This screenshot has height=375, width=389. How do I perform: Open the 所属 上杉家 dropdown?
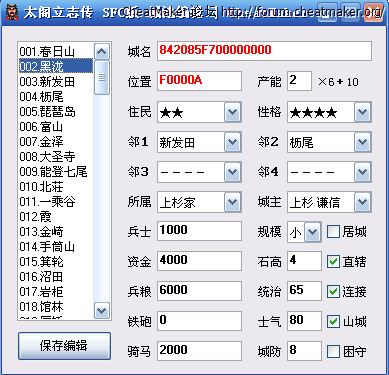[x=232, y=202]
